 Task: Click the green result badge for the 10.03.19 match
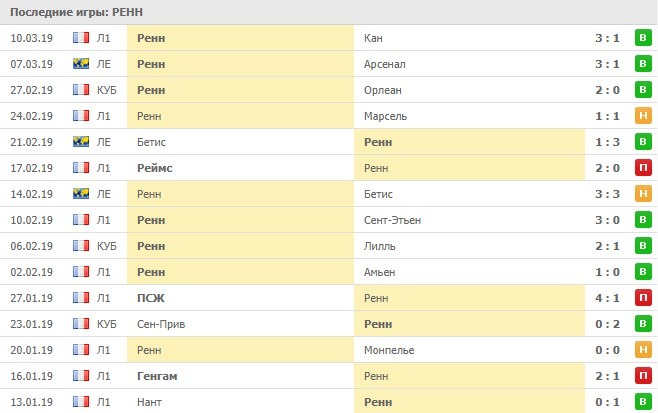[x=645, y=38]
